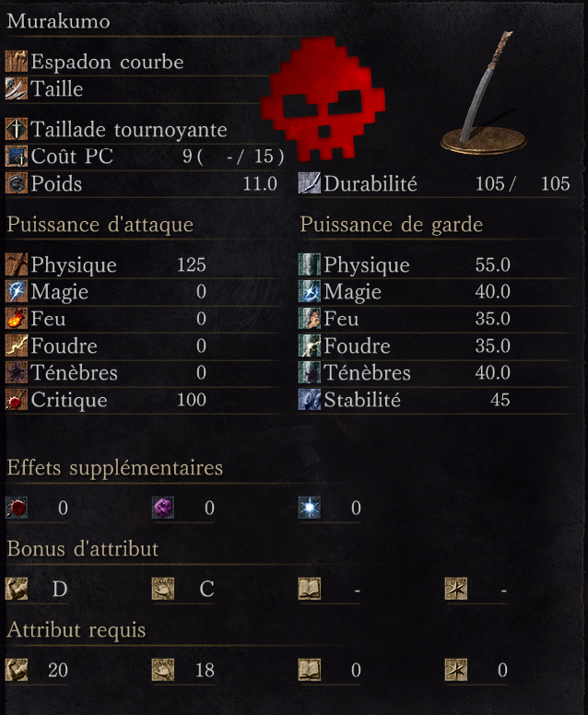This screenshot has width=588, height=715.
Task: Click the Murakumo sword thumbnail image
Action: pos(485,93)
